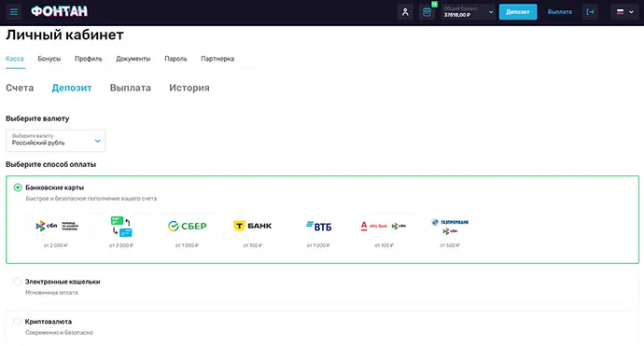
Task: Select the Электронные кошельки radio button
Action: click(17, 282)
